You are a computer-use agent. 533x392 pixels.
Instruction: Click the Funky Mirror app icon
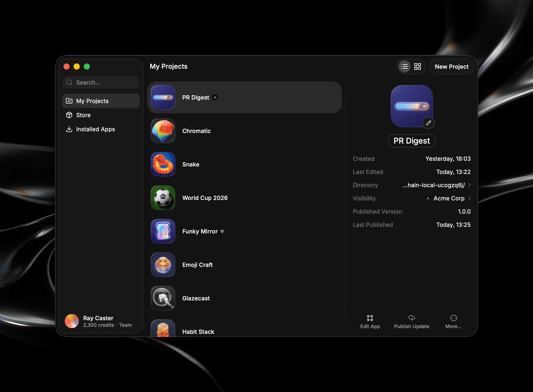coord(163,231)
